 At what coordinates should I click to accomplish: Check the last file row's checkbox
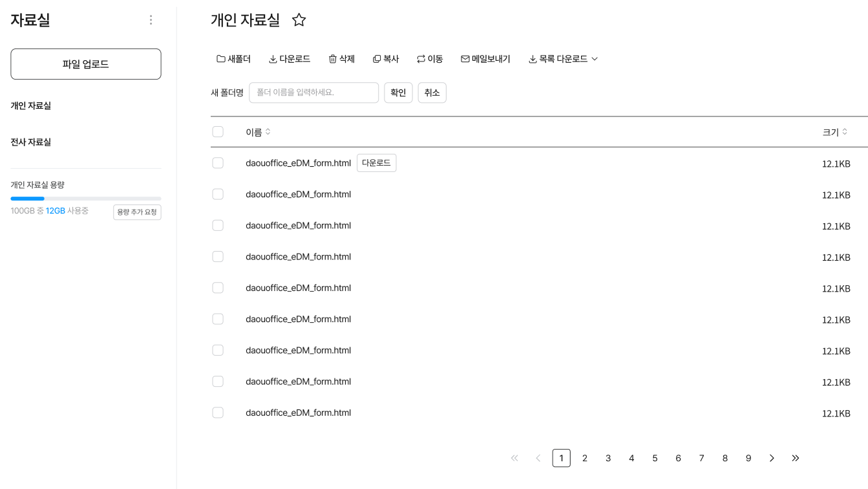pyautogui.click(x=218, y=413)
